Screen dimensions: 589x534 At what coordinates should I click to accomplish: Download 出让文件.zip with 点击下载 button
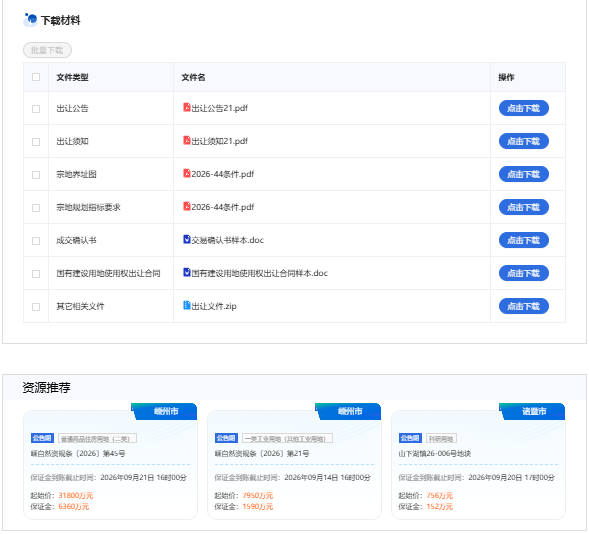[524, 306]
